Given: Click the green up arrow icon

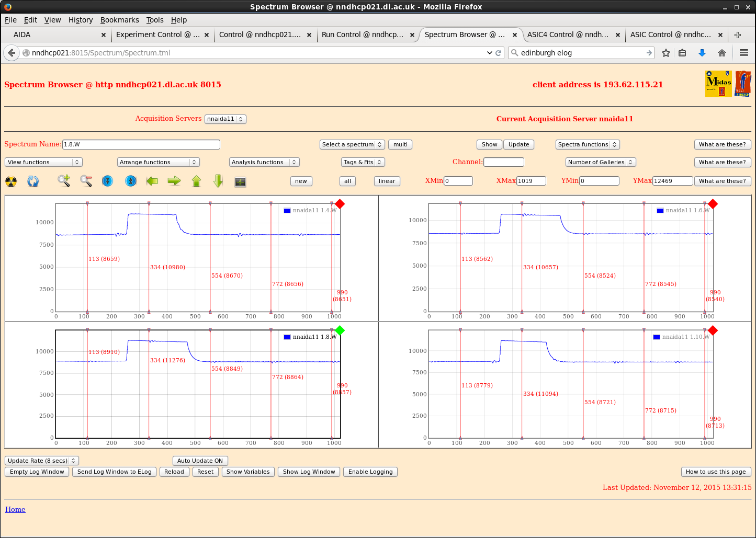Looking at the screenshot, I should tap(196, 181).
